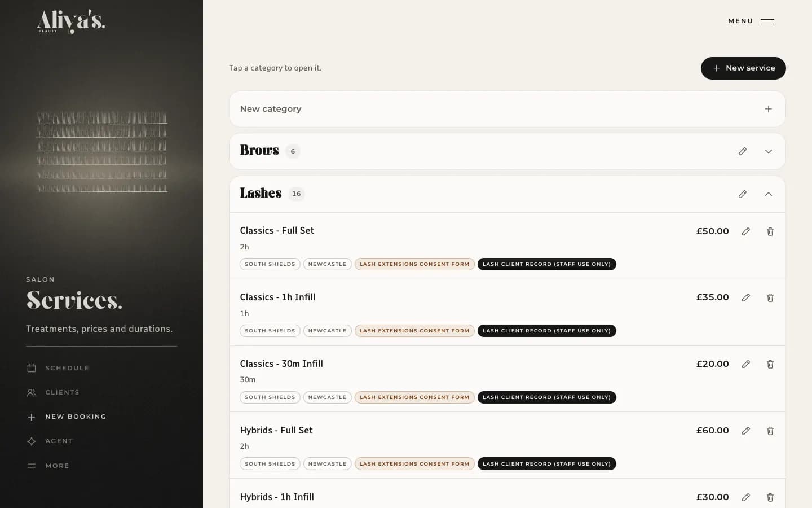
Task: Click the £20.00 price
Action: coord(713,364)
